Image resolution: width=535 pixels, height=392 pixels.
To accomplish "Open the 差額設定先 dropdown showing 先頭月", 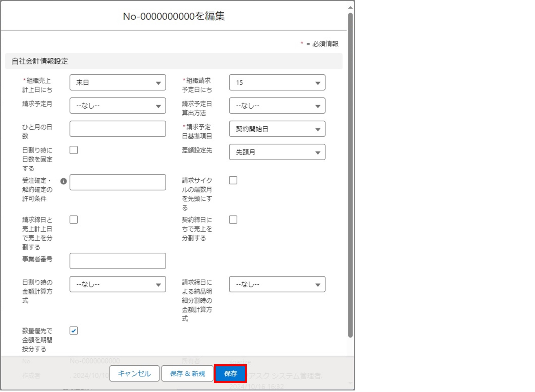I will click(x=277, y=152).
